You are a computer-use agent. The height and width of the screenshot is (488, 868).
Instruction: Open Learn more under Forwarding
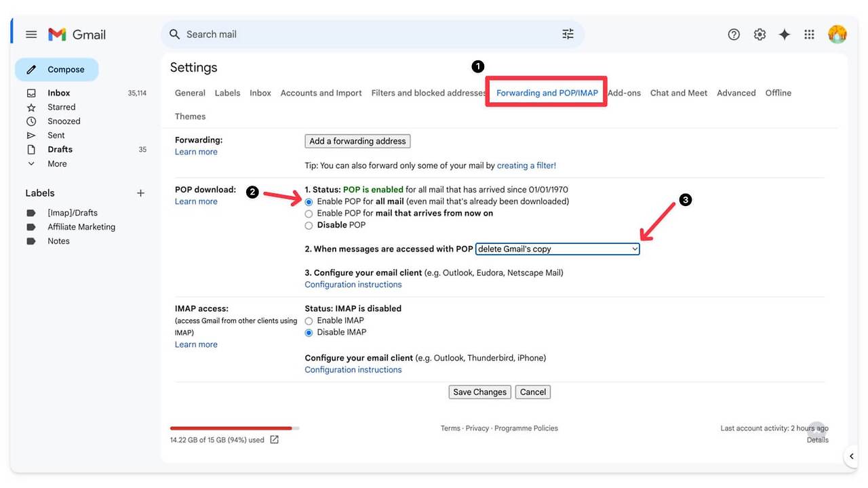point(196,152)
